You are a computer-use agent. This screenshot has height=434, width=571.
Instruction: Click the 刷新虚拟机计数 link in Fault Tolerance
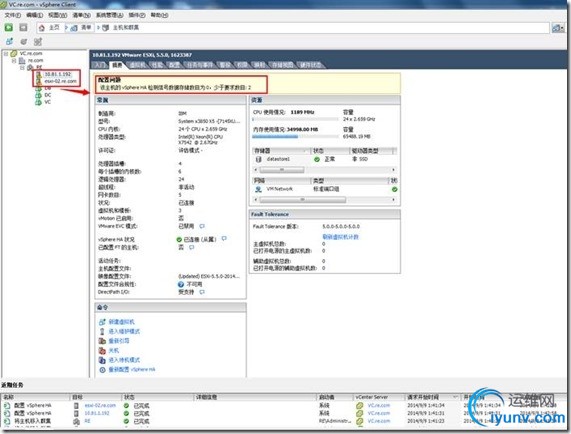340,237
